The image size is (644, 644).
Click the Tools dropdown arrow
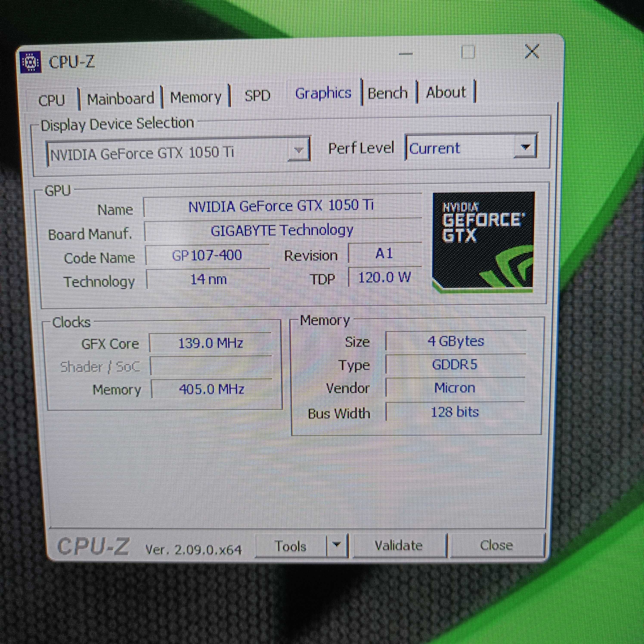(337, 546)
